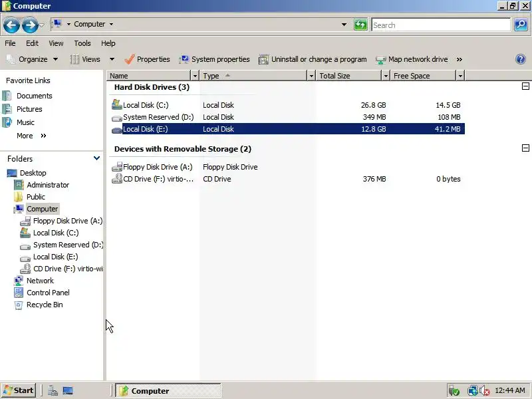Click the Views toolbar button
Screen dimensions: 532x399
coord(86,59)
